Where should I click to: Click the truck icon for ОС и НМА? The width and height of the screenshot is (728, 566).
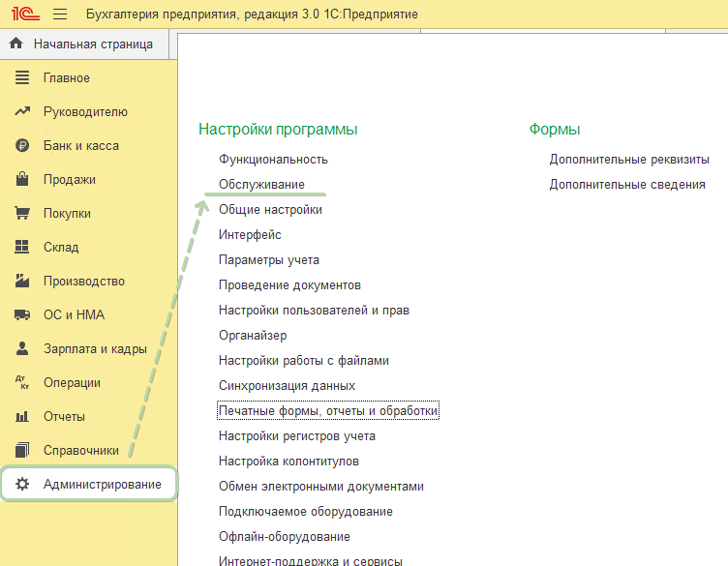point(22,314)
